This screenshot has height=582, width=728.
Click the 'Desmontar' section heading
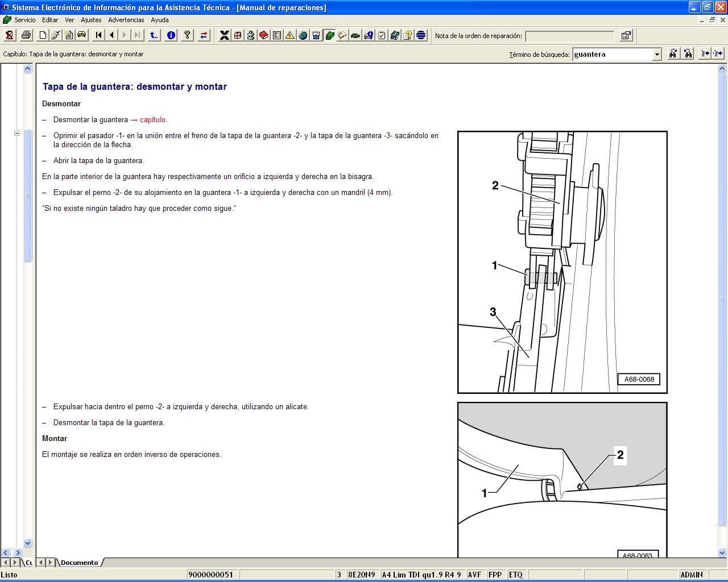(x=61, y=104)
